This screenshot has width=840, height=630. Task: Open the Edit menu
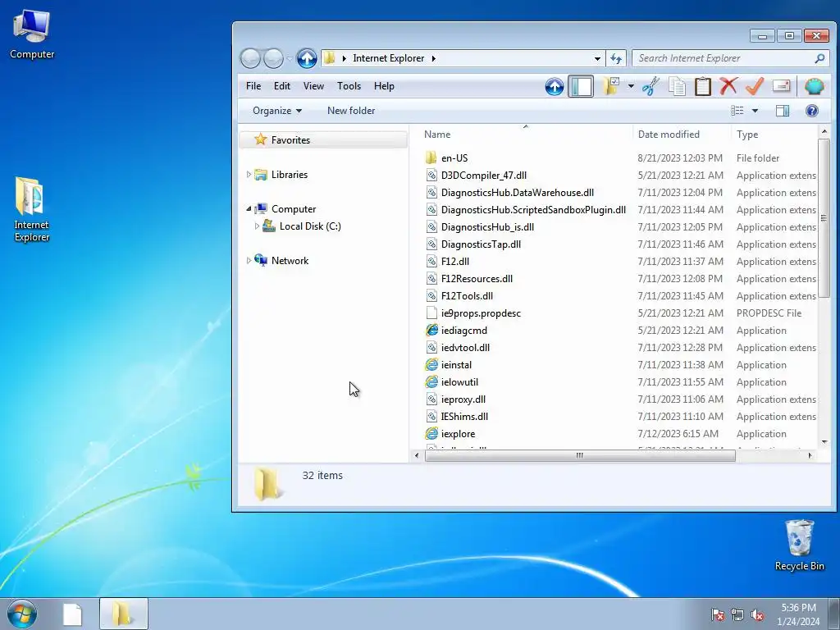point(282,85)
